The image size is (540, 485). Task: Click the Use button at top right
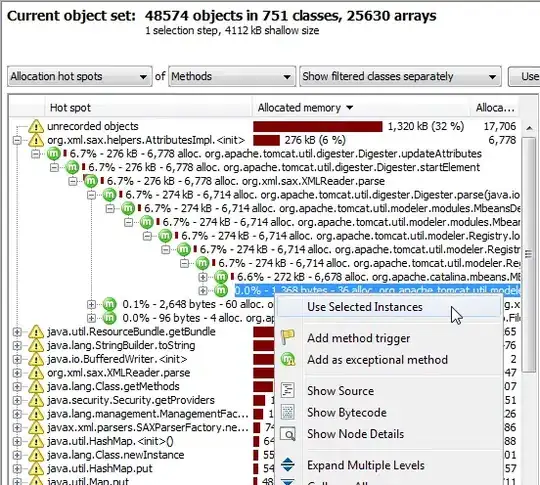point(524,76)
